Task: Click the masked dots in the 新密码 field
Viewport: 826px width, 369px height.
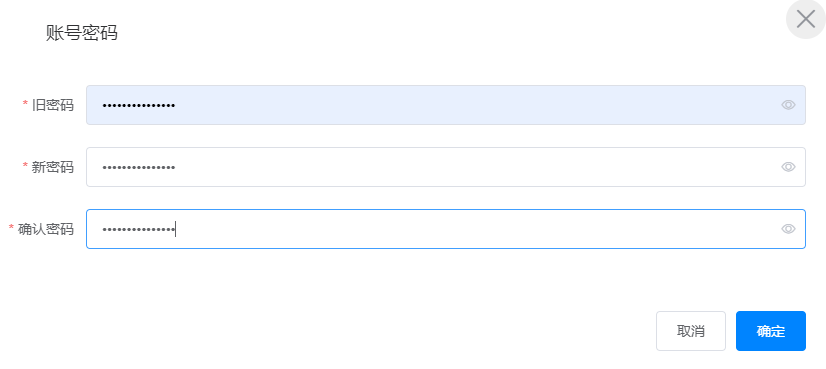Action: pos(139,168)
